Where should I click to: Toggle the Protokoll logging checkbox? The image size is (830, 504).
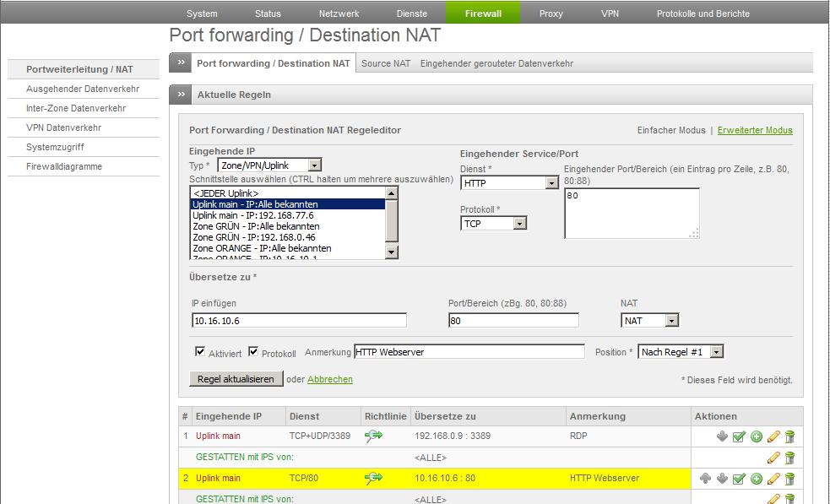coord(253,351)
